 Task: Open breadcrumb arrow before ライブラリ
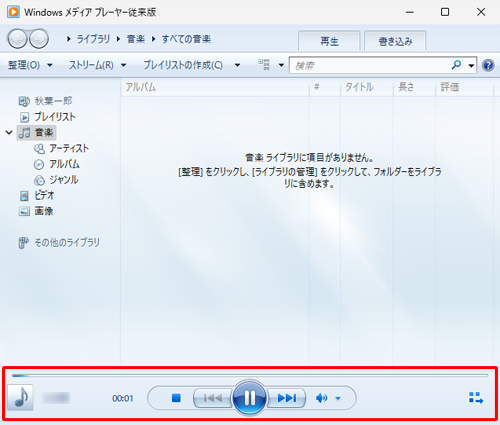69,39
